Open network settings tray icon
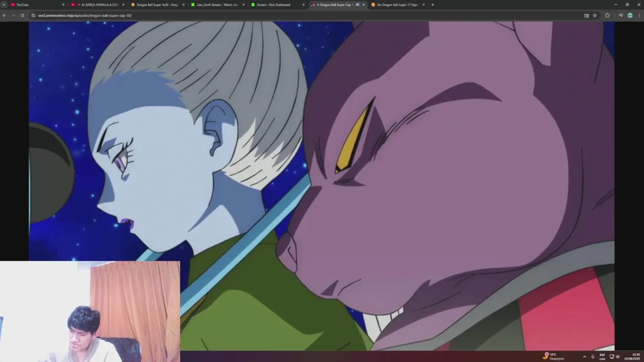This screenshot has height=362, width=644. [612, 356]
